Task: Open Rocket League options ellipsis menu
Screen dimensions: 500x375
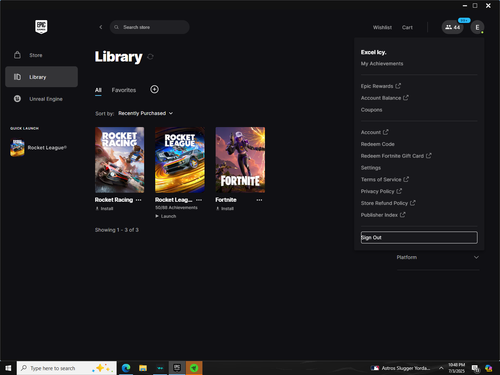Action: click(199, 200)
